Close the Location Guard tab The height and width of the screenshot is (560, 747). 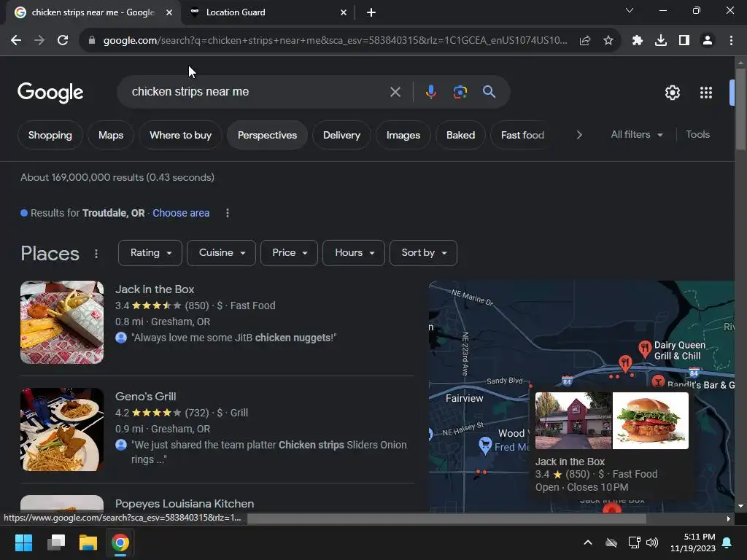(344, 12)
